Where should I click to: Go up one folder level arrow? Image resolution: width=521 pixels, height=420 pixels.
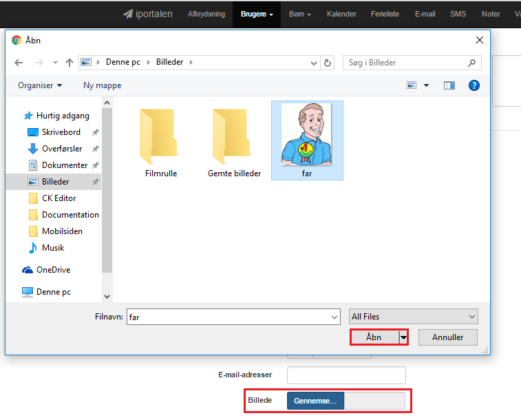click(x=69, y=63)
